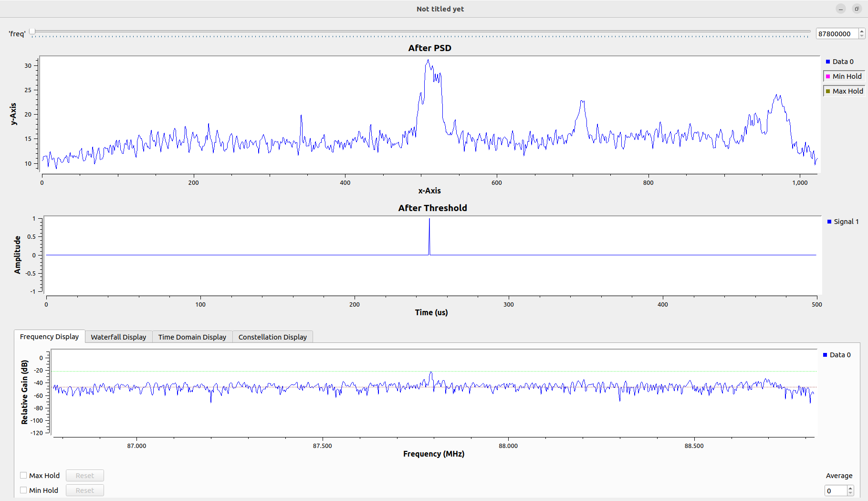This screenshot has height=501, width=868.
Task: Click Reset button next to Max Hold
Action: [x=85, y=476]
